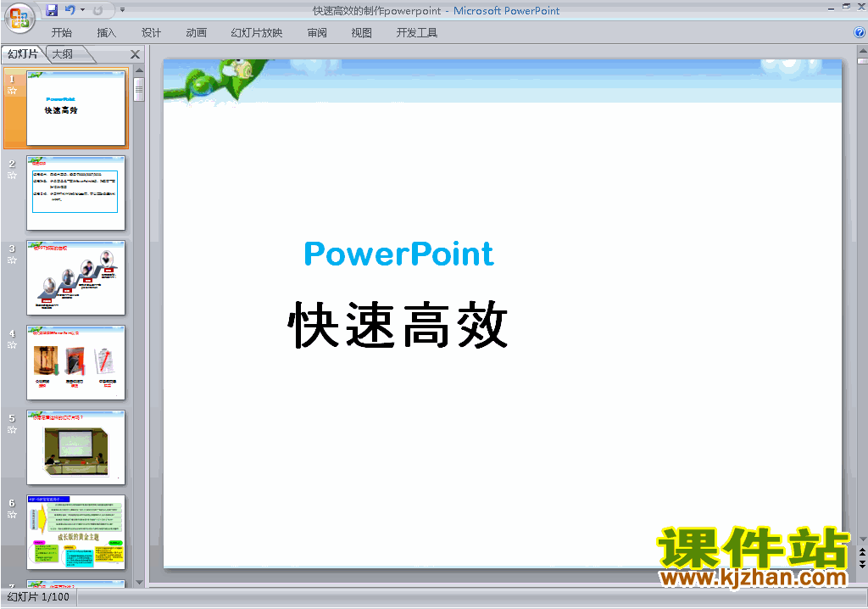
Task: Click the Help question mark icon
Action: 860,33
